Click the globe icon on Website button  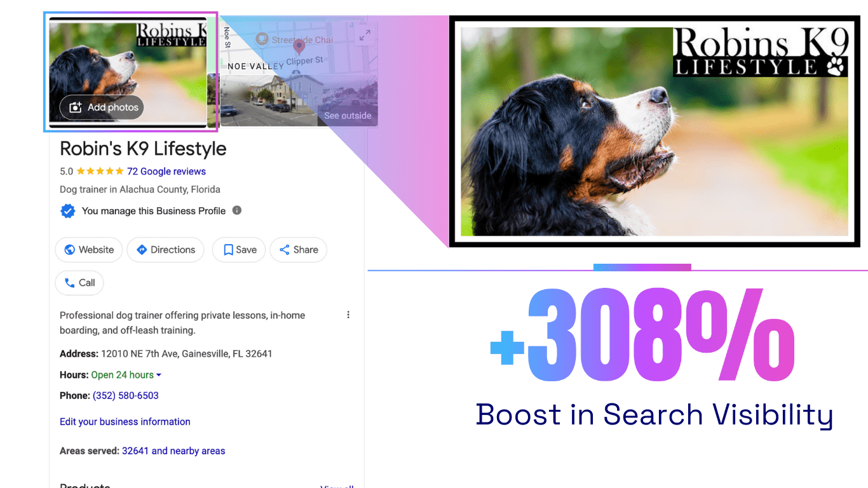(70, 250)
